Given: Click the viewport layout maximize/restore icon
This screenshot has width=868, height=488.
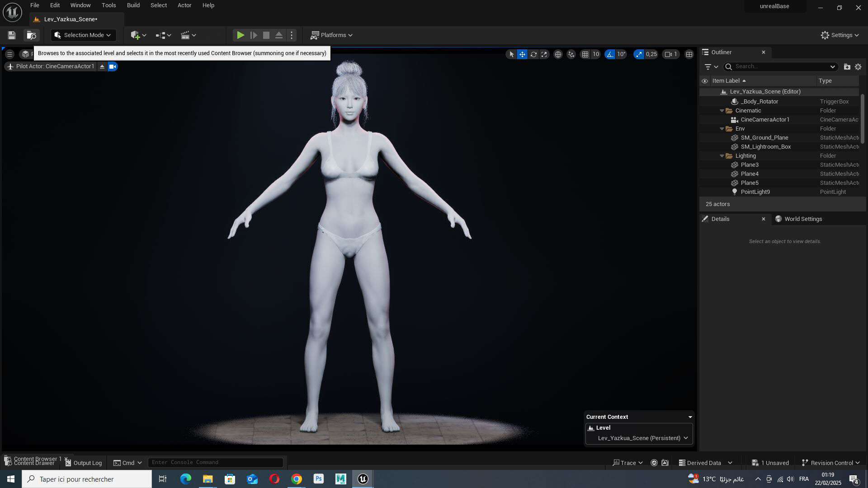Looking at the screenshot, I should [689, 54].
